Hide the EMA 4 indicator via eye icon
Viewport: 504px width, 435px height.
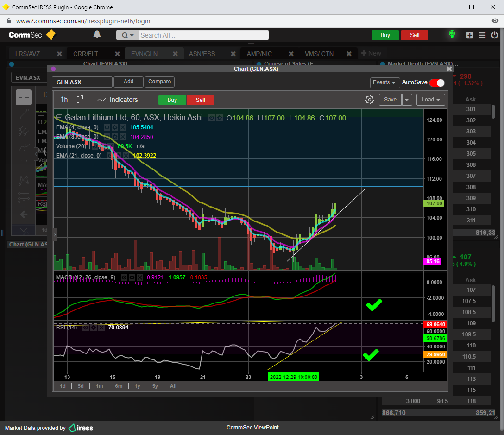[107, 127]
